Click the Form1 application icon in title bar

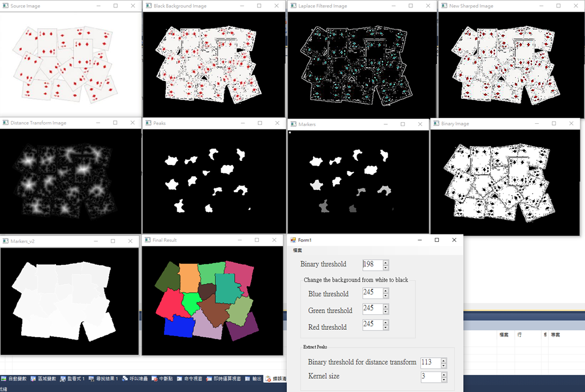(x=293, y=240)
